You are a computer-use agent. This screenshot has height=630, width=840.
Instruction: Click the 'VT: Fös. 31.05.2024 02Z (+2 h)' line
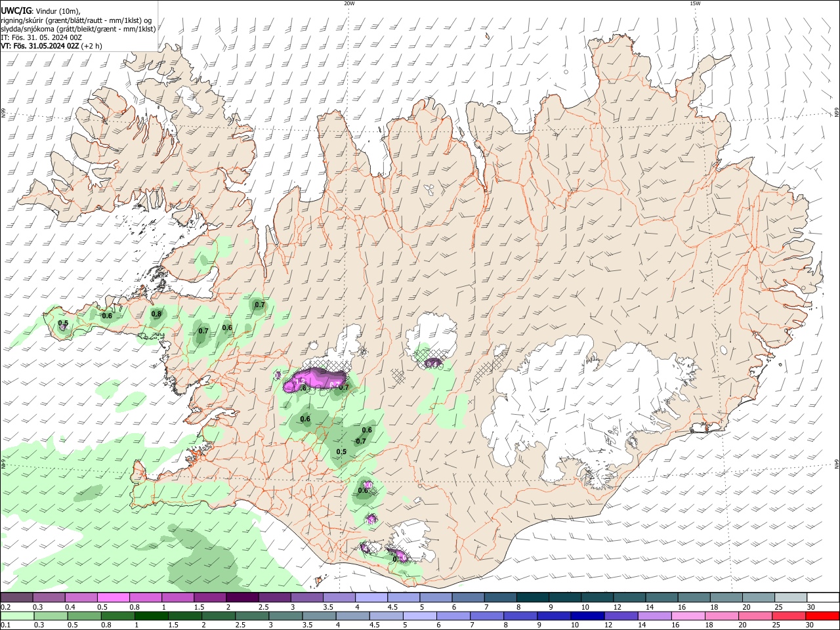[51, 46]
